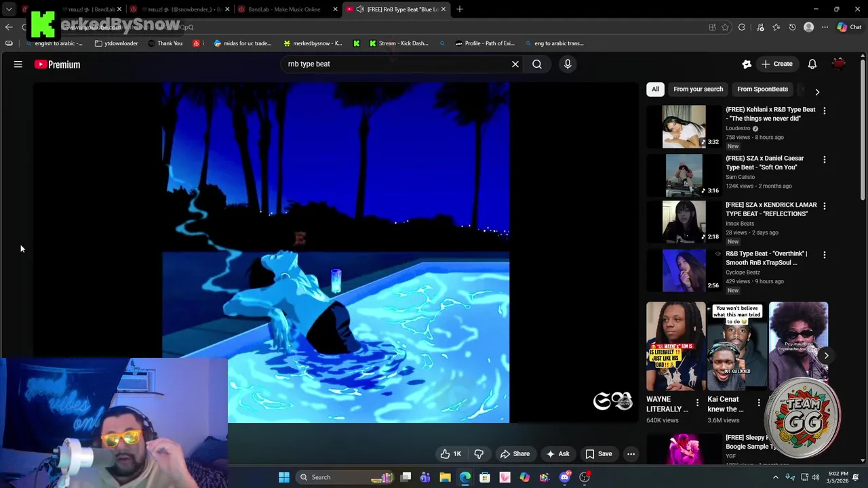Open the Cyclope Beatz channel link
This screenshot has width=868, height=488.
tap(743, 272)
